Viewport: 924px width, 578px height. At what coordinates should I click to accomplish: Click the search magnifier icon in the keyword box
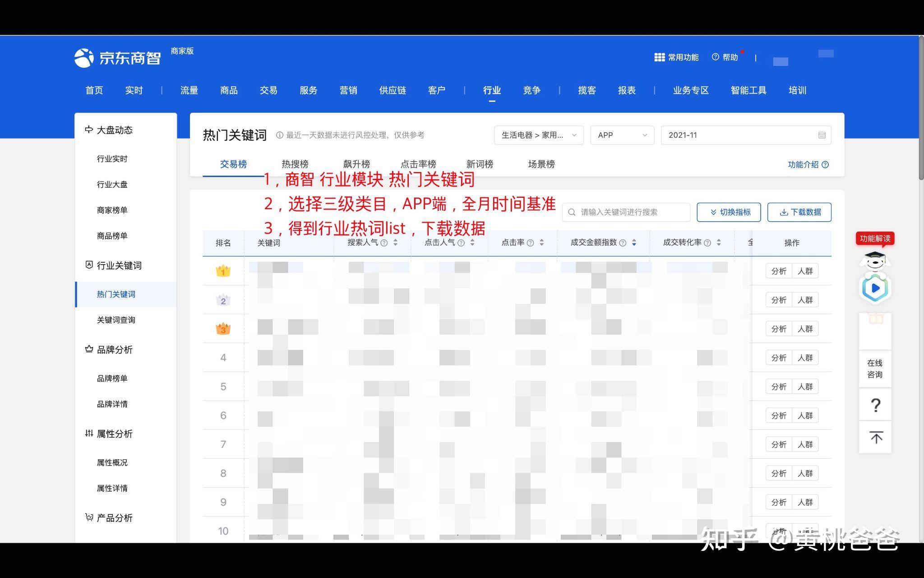pos(572,212)
